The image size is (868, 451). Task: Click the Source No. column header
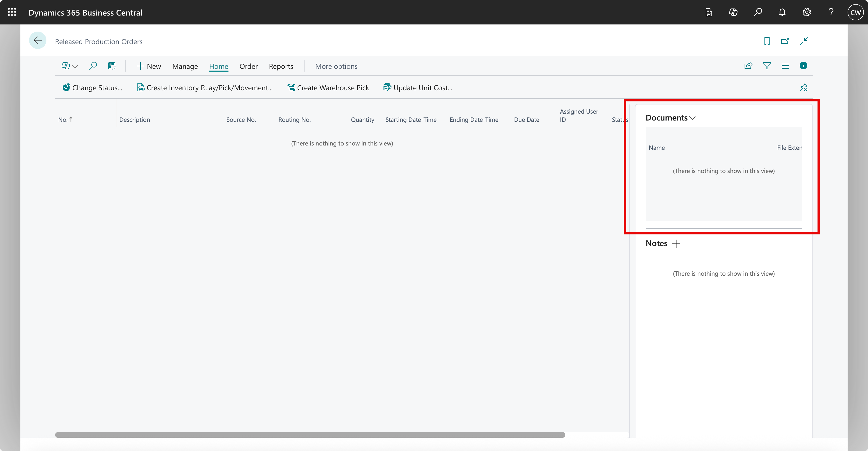click(241, 120)
